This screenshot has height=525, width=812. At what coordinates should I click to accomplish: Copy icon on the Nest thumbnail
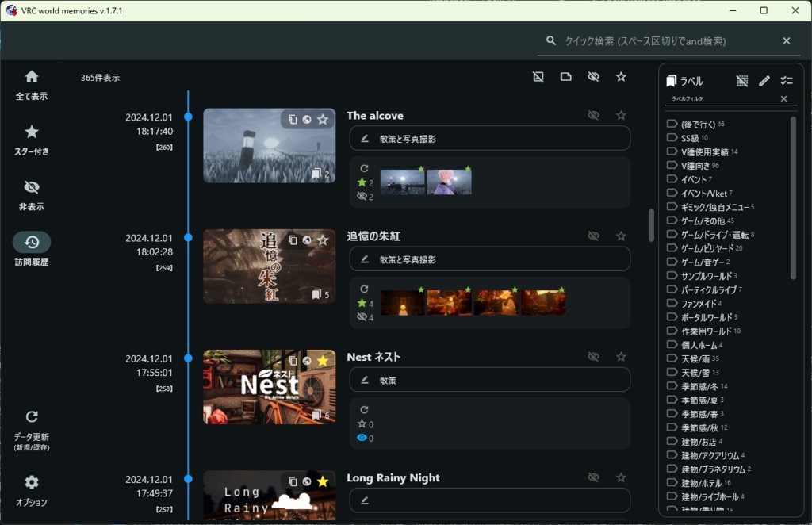(293, 360)
